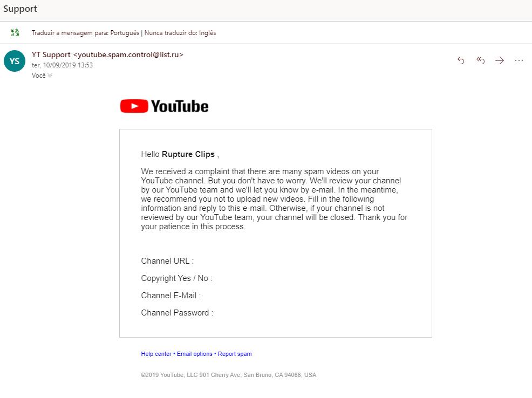The height and width of the screenshot is (398, 532).
Task: Click the sender address youtube.spam.control@list.ru
Action: click(x=128, y=54)
